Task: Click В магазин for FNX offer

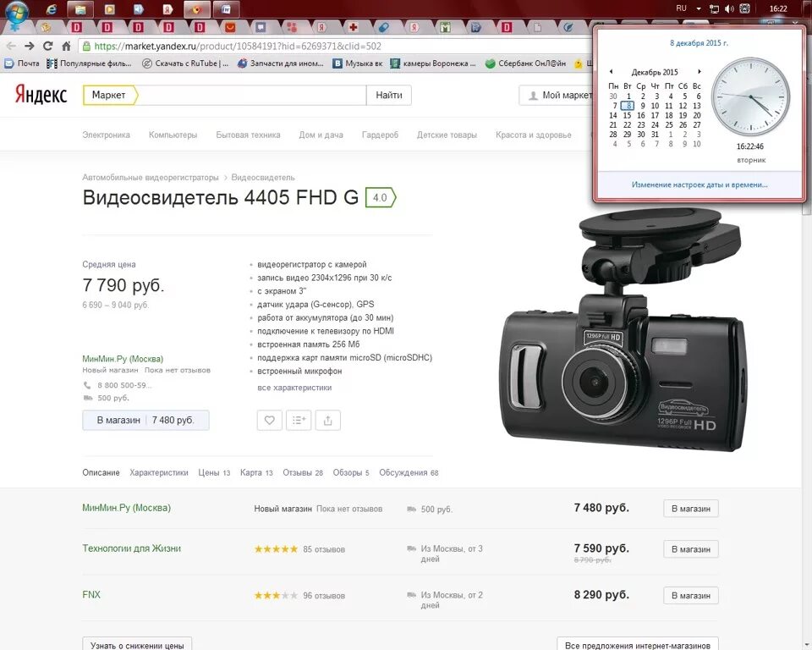Action: (x=691, y=596)
